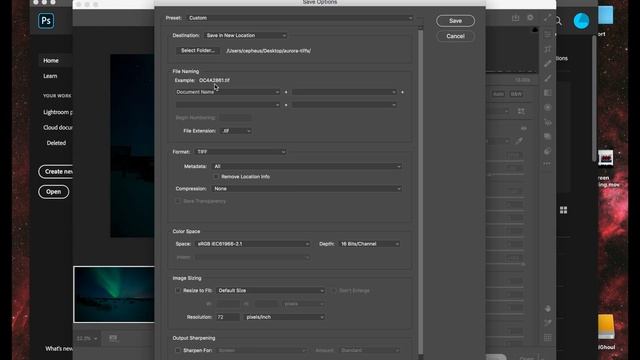Open the pixels/inch resolution unit dropdown

(x=284, y=317)
